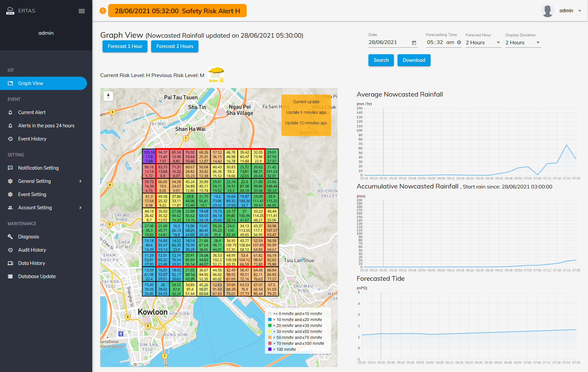
Task: Click the admin user avatar
Action: click(548, 11)
